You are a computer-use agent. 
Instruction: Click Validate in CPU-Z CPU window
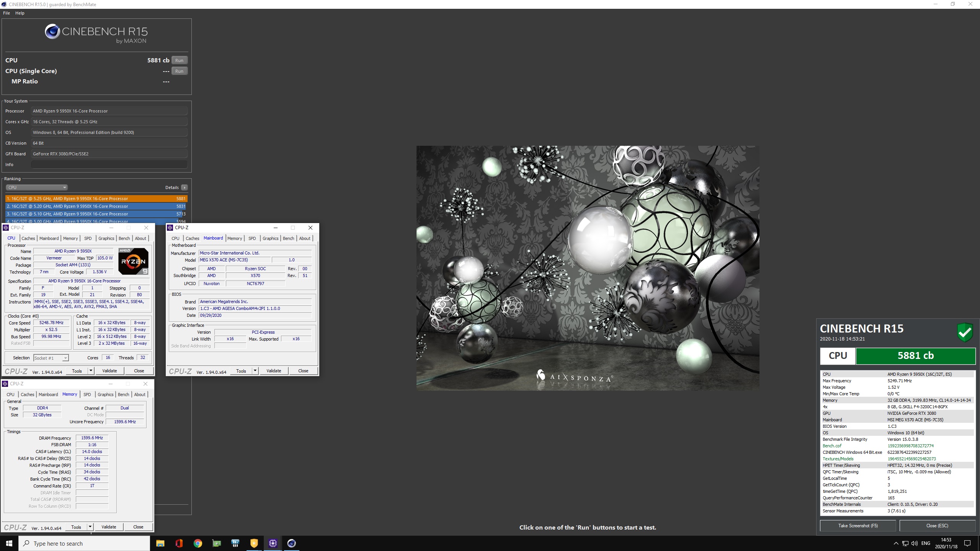(109, 371)
